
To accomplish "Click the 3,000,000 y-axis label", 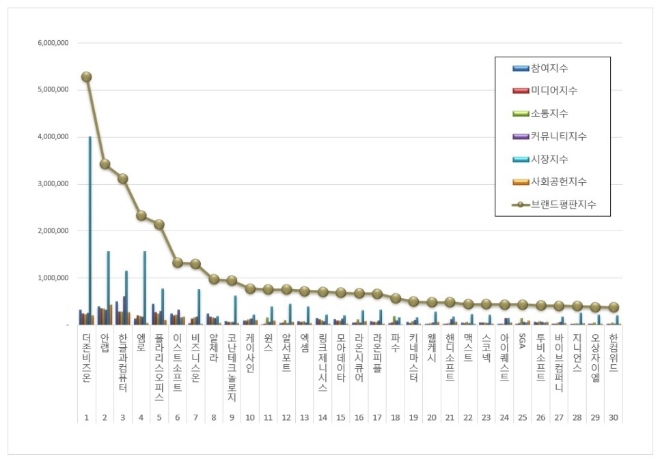I will point(51,184).
